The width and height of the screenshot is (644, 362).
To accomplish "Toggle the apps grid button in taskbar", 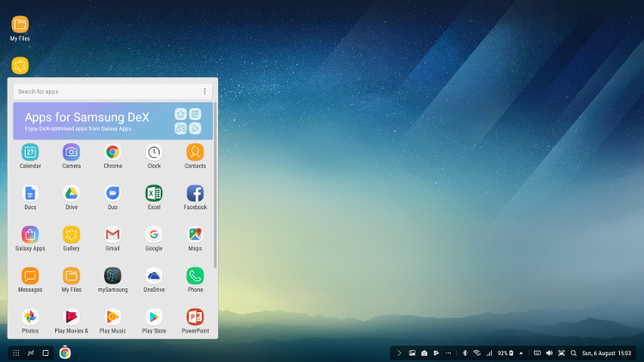I will point(16,353).
